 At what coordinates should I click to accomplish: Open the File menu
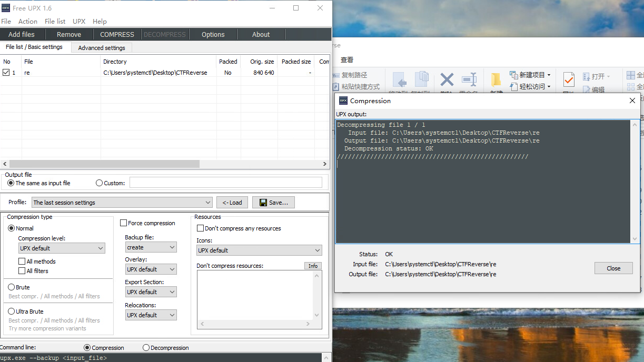(x=6, y=22)
